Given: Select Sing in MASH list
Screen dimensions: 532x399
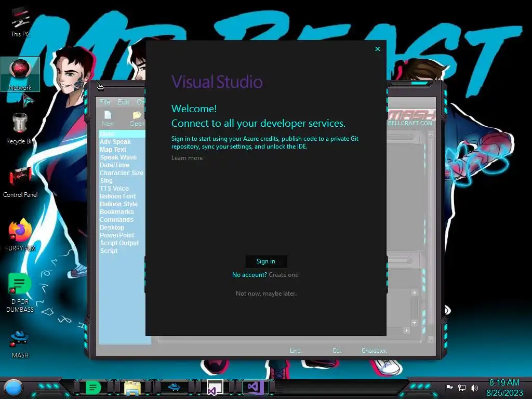Looking at the screenshot, I should coord(106,181).
